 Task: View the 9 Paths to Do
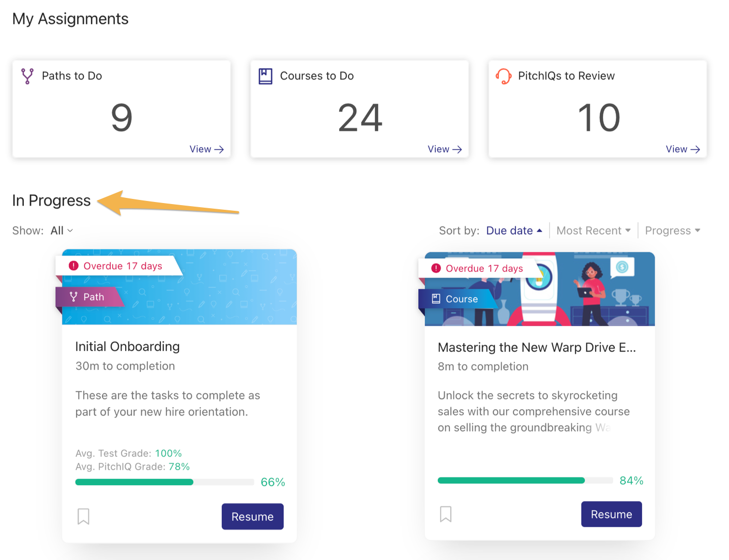pos(206,149)
